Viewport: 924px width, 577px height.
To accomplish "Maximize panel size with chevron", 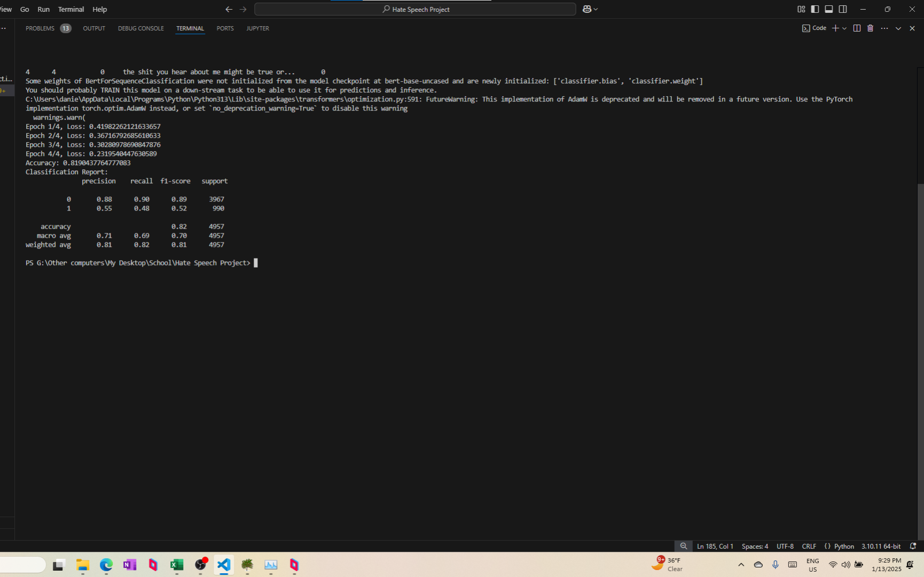I will point(898,28).
